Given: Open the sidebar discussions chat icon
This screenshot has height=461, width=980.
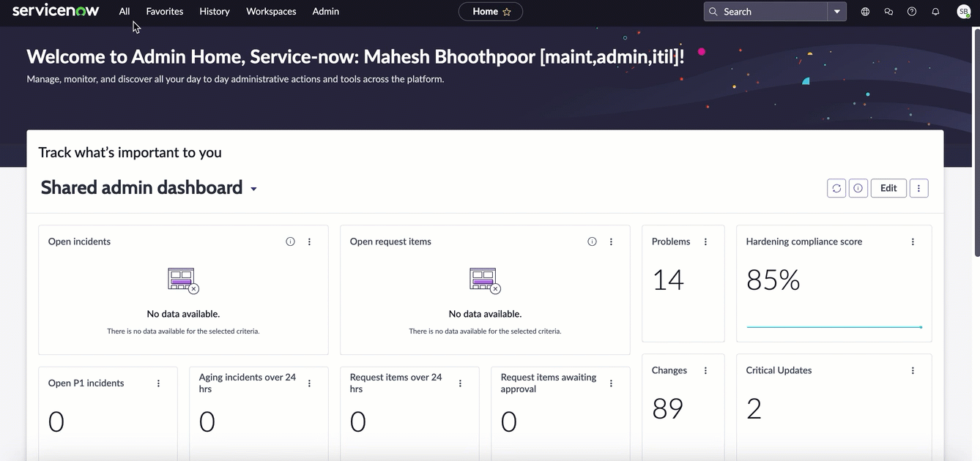Looking at the screenshot, I should [888, 12].
